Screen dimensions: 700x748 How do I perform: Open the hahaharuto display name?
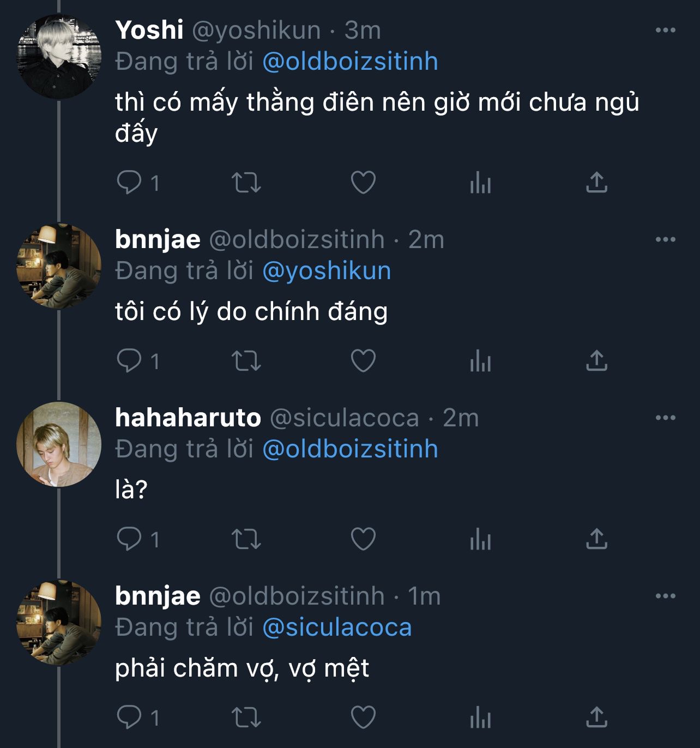[188, 418]
